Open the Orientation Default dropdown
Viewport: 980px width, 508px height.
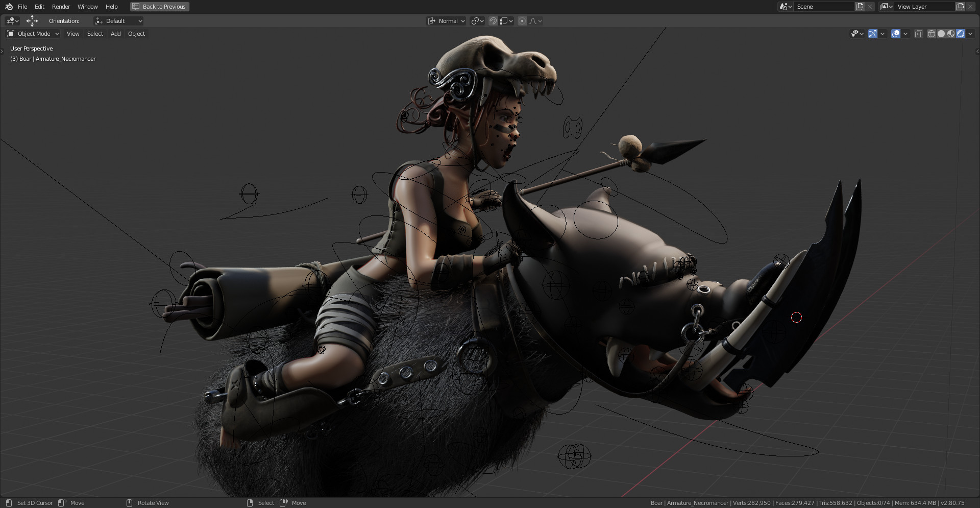(x=118, y=21)
